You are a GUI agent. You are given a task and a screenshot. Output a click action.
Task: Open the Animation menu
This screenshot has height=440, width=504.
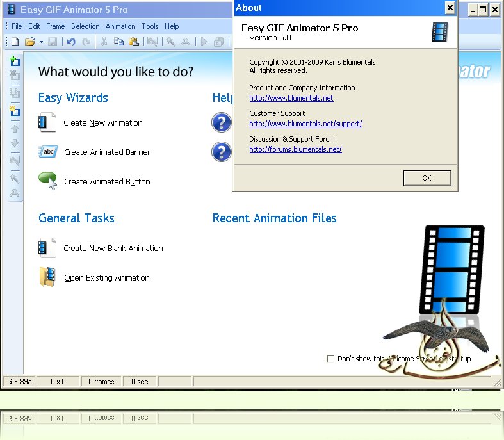[x=120, y=26]
